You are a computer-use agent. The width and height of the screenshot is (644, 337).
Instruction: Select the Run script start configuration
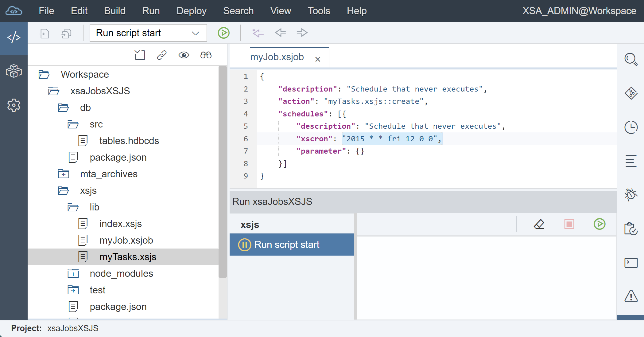point(292,245)
